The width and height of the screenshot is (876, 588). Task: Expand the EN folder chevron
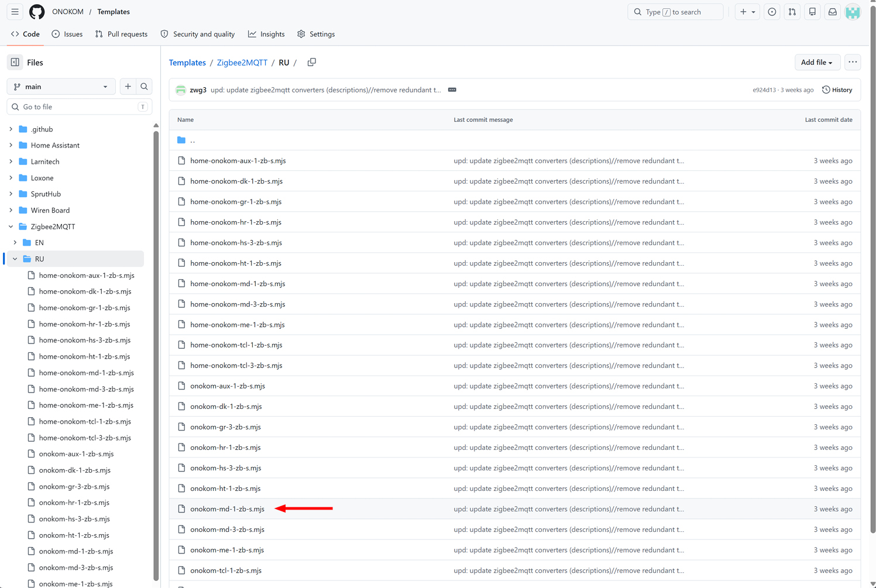click(x=15, y=242)
